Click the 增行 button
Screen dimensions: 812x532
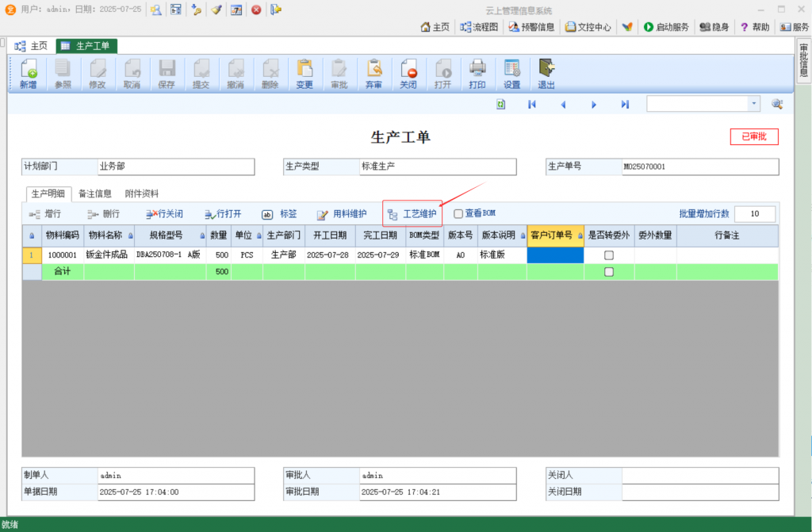coord(45,214)
